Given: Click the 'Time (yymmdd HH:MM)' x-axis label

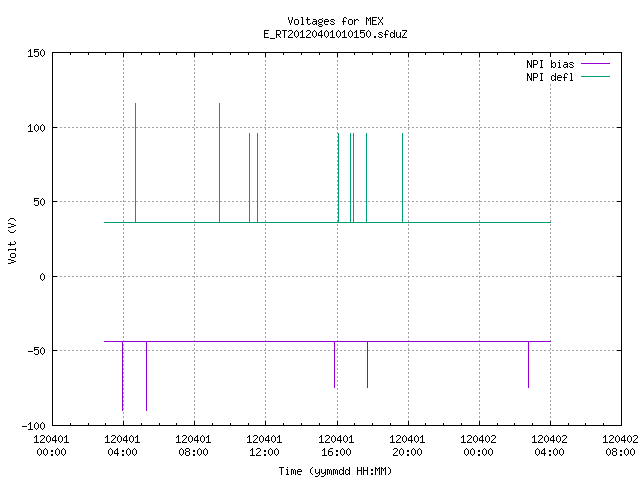Looking at the screenshot, I should 335,471.
